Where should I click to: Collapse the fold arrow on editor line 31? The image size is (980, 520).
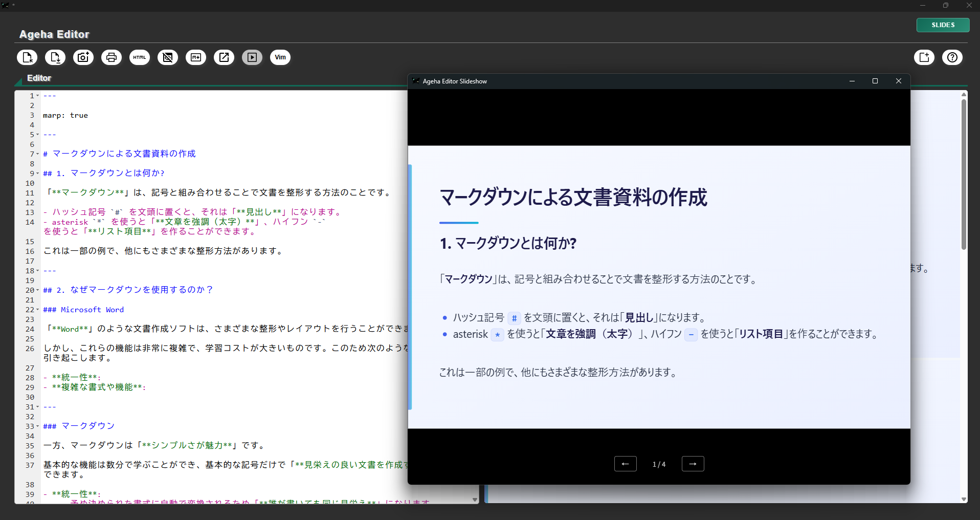[x=38, y=407]
